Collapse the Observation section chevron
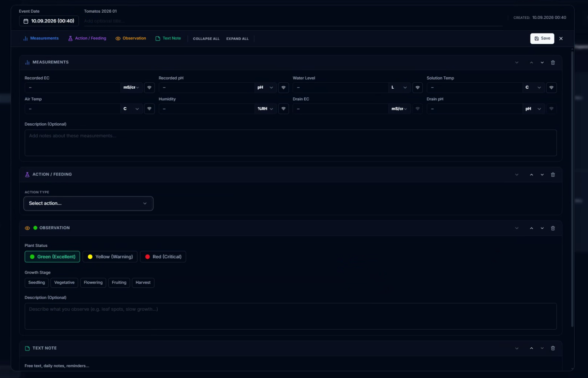588x378 pixels. click(517, 228)
